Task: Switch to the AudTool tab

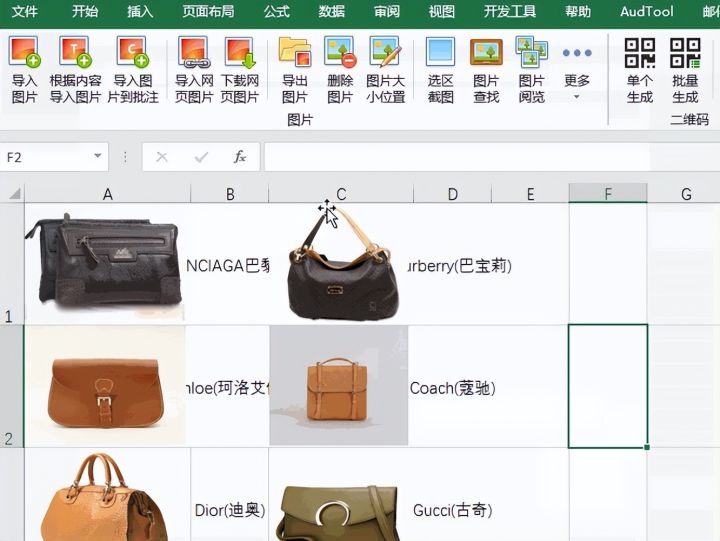Action: (x=647, y=11)
